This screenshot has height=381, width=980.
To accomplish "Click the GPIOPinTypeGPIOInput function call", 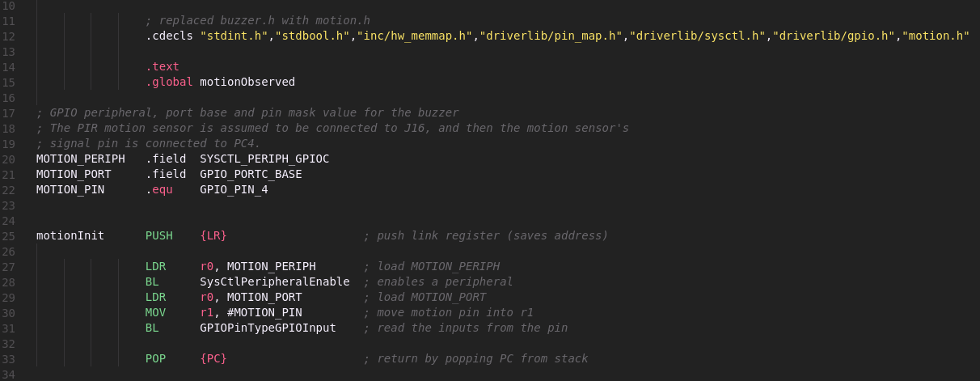I will pos(268,328).
